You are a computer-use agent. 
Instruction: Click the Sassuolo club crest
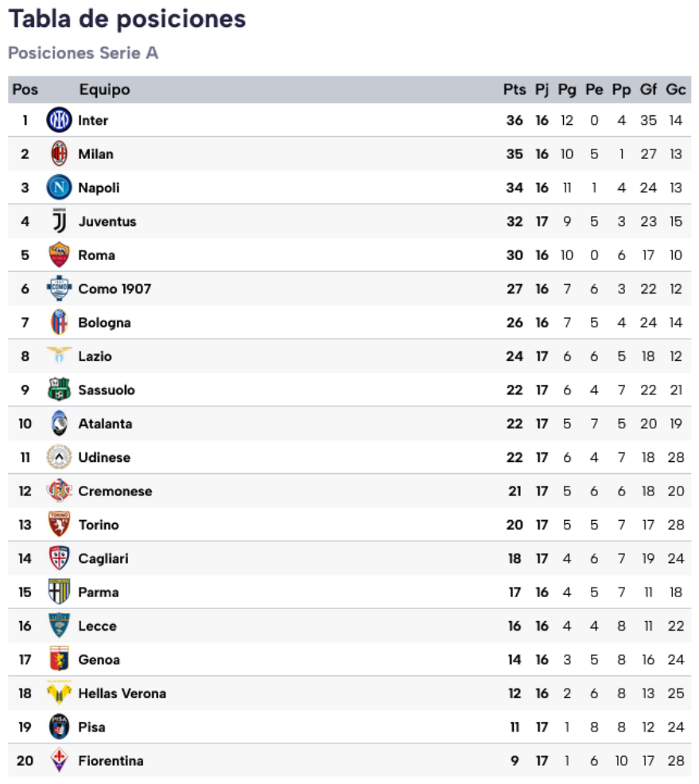pos(59,390)
